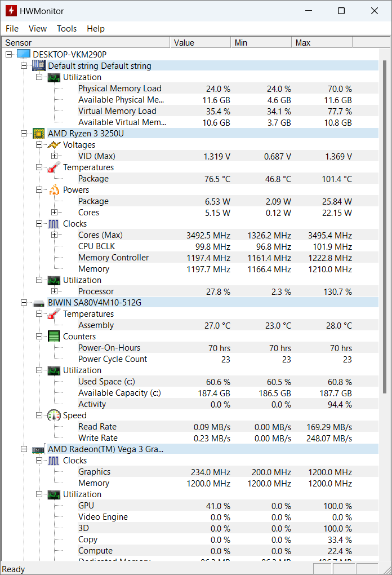Expand the Cores power row

[54, 213]
